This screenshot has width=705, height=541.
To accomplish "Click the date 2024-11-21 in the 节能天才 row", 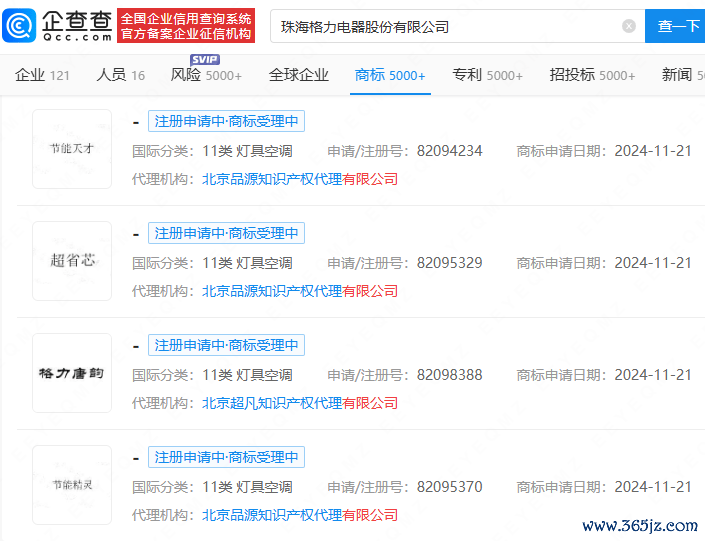I will tap(653, 151).
